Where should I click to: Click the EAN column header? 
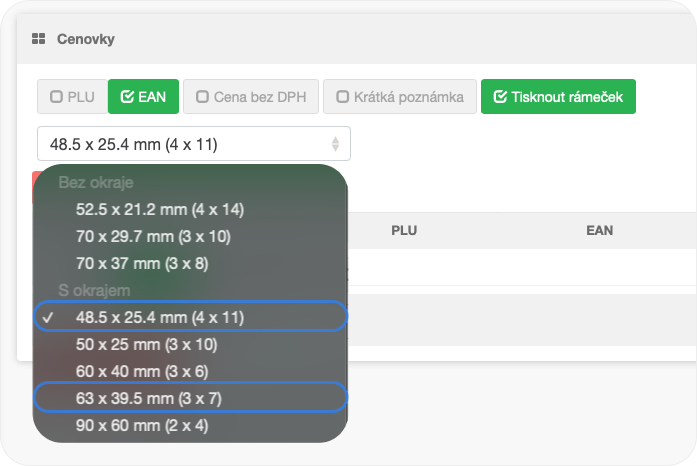point(599,230)
